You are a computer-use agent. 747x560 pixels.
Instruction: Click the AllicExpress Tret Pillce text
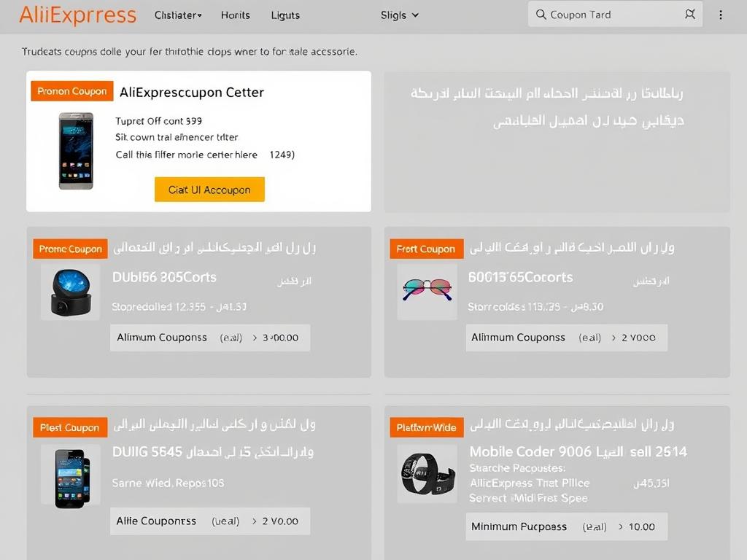click(530, 483)
